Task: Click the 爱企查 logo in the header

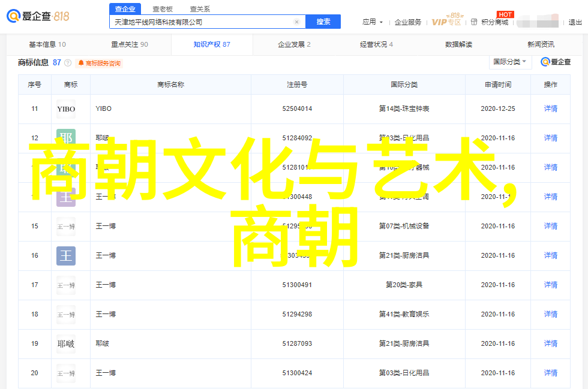Action: (x=38, y=16)
